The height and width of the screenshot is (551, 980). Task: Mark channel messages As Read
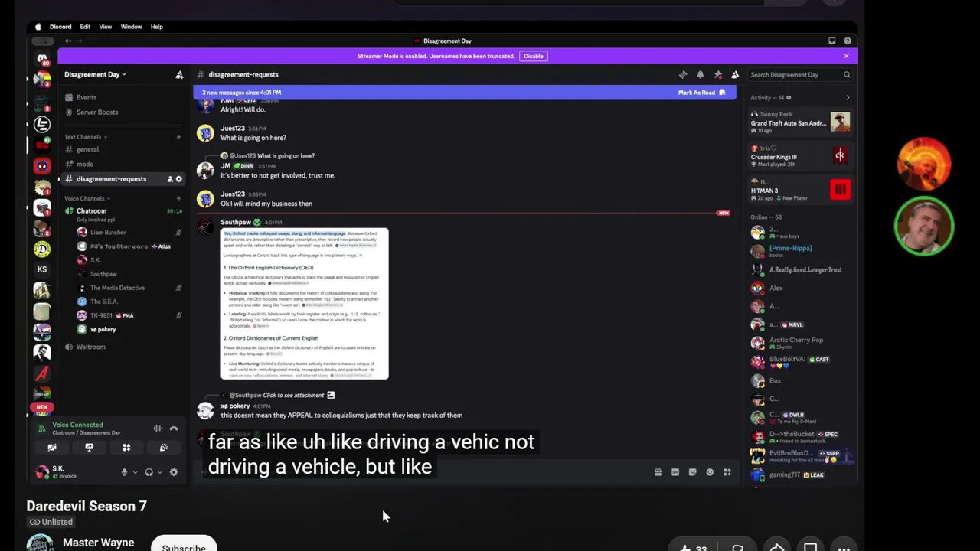coord(701,93)
